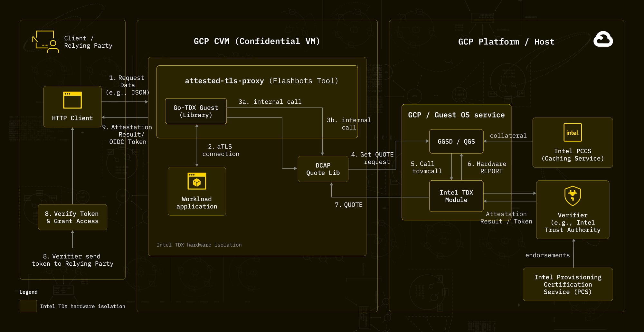
Task: Click the 'Client / Relying Party' title text
Action: 88,42
